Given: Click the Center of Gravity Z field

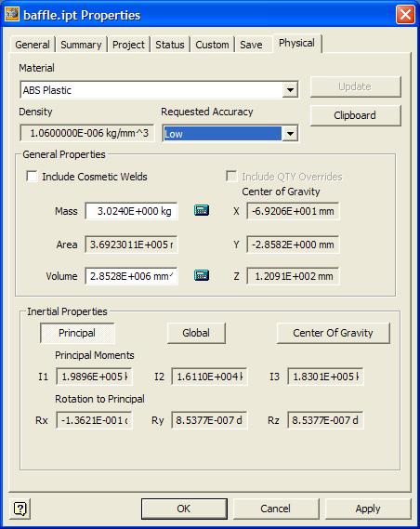Looking at the screenshot, I should (293, 276).
